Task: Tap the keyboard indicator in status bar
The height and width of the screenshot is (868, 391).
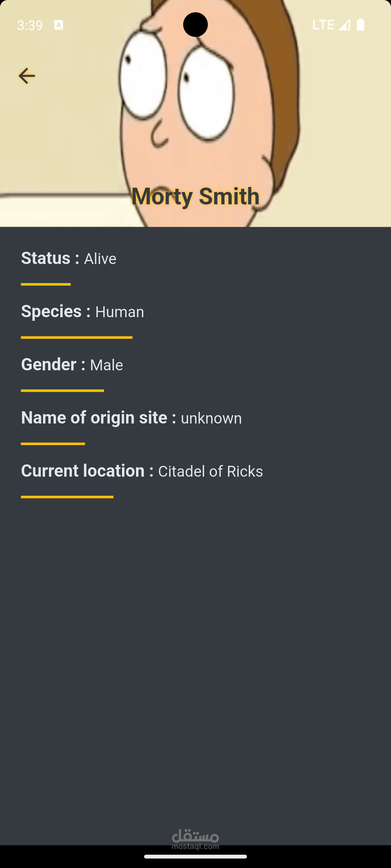Action: tap(59, 25)
